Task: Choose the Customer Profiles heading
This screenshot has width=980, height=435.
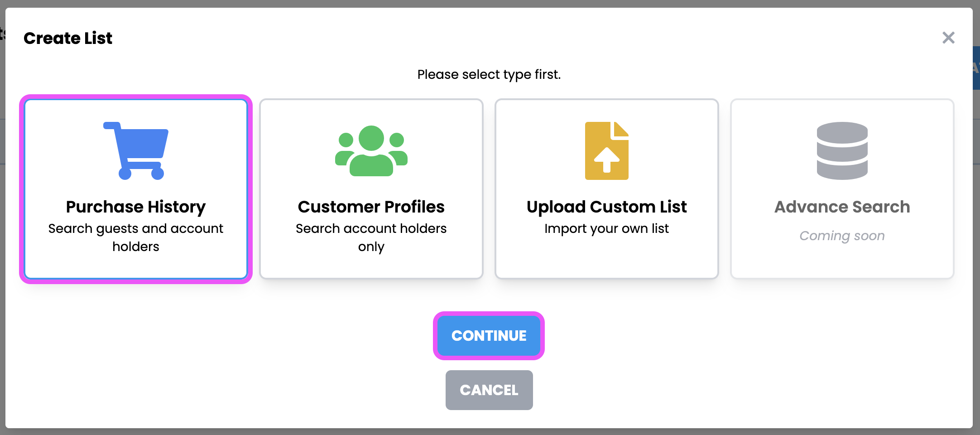Action: point(371,207)
